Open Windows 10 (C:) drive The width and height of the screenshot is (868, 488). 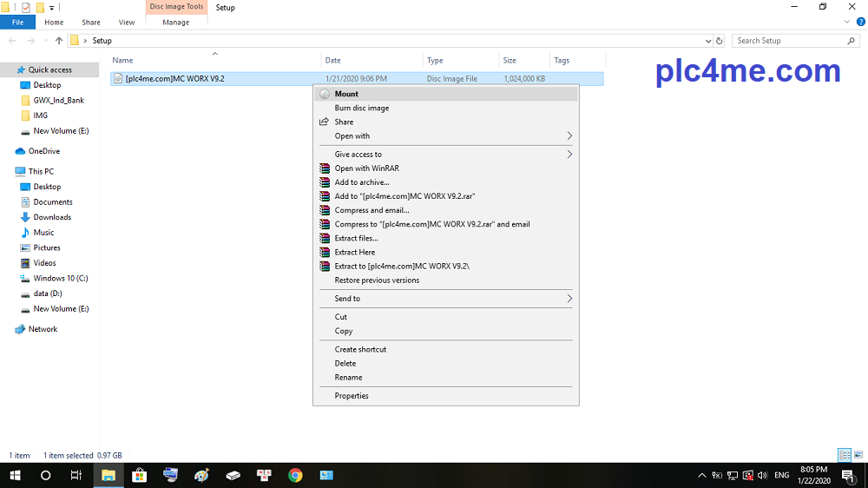(61, 278)
